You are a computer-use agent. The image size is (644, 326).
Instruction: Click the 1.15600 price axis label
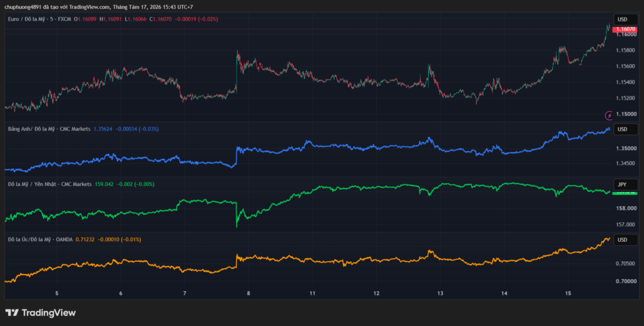pyautogui.click(x=626, y=66)
